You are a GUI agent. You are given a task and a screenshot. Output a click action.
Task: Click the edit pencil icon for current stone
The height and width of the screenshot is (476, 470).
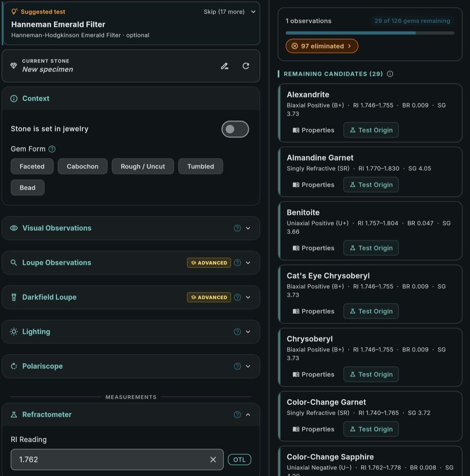click(224, 66)
